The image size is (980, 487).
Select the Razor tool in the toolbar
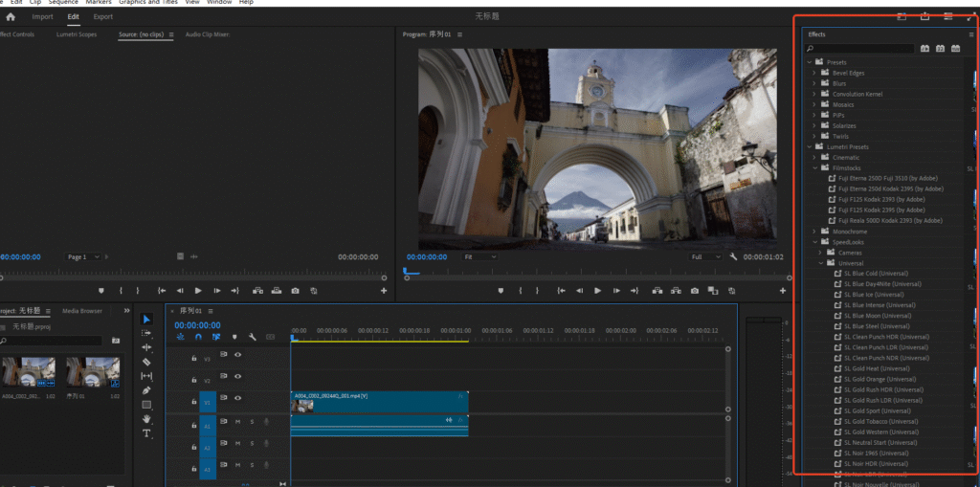(x=146, y=362)
